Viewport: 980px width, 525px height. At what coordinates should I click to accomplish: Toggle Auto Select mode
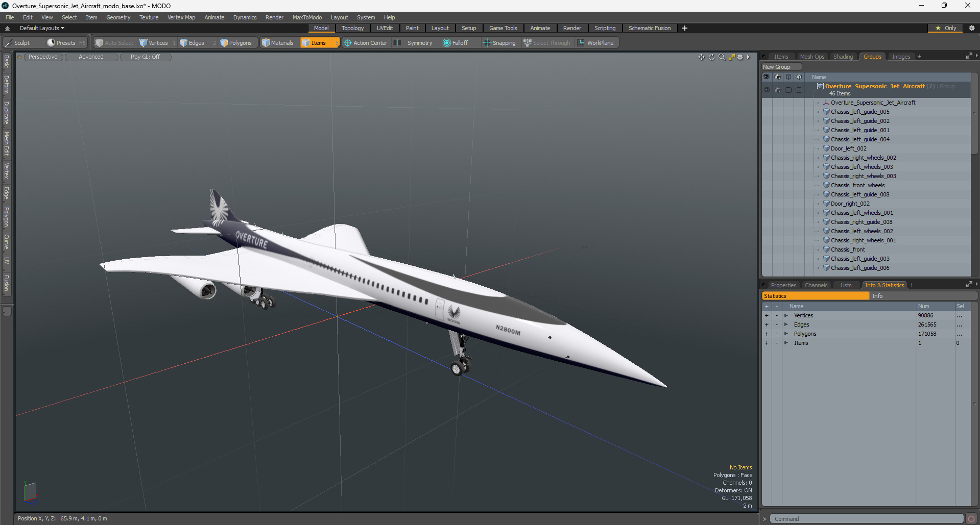(114, 43)
